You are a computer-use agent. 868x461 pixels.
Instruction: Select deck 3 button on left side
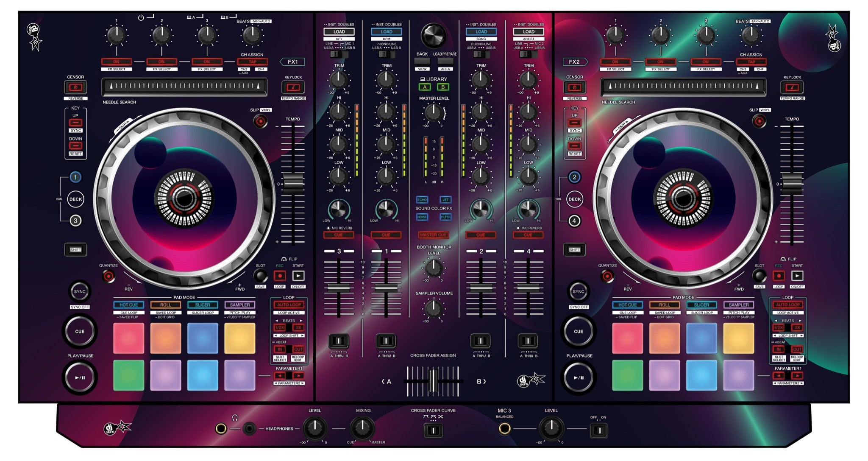pos(75,221)
